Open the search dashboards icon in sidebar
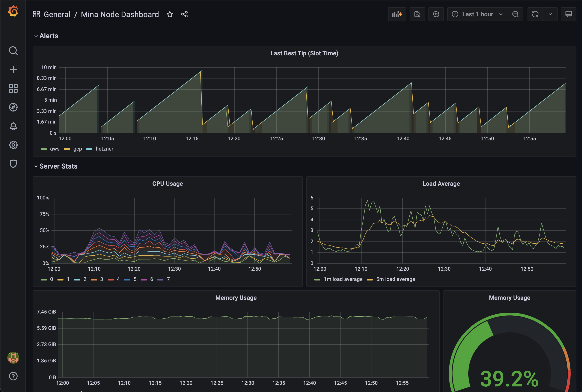The width and height of the screenshot is (582, 392). (x=13, y=51)
